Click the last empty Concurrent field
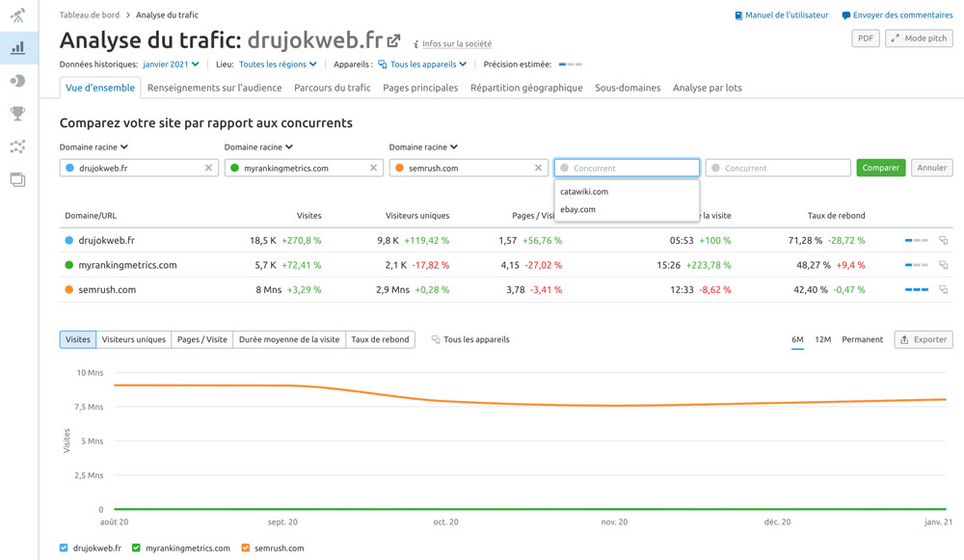964x560 pixels. (778, 168)
